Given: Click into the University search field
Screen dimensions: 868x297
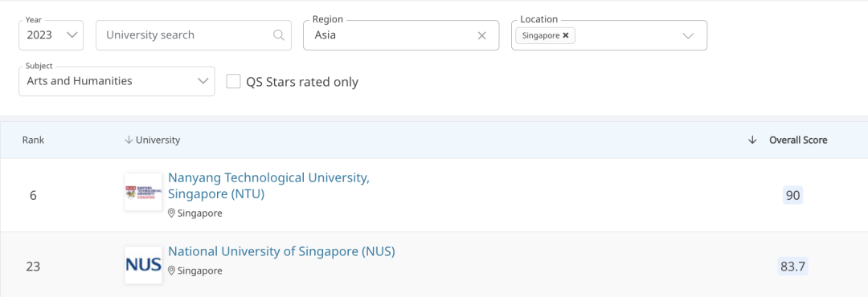Looking at the screenshot, I should 193,35.
